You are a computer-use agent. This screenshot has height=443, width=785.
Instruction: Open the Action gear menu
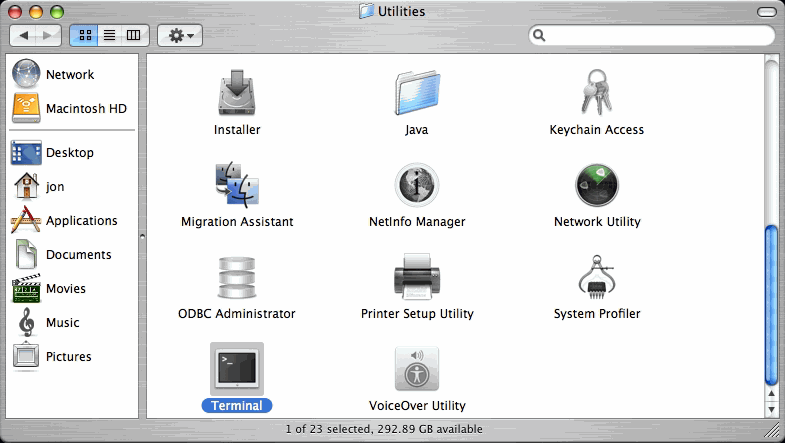180,36
